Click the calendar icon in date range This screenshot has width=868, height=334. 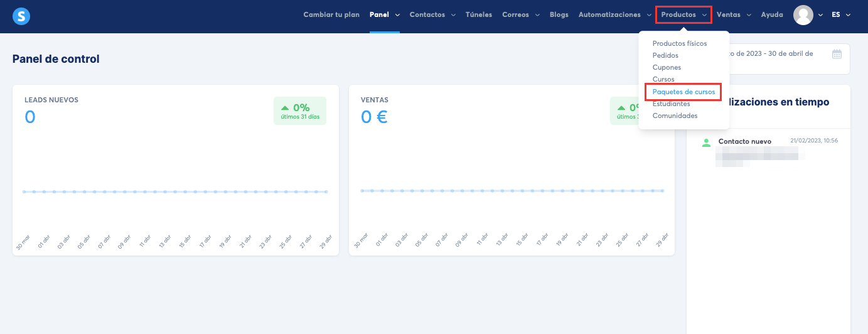point(837,54)
